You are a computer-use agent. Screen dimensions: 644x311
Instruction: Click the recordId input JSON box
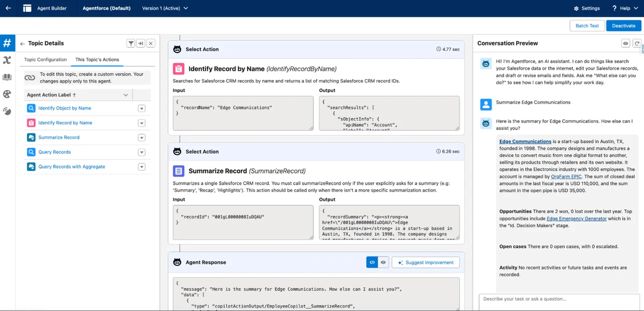243,222
